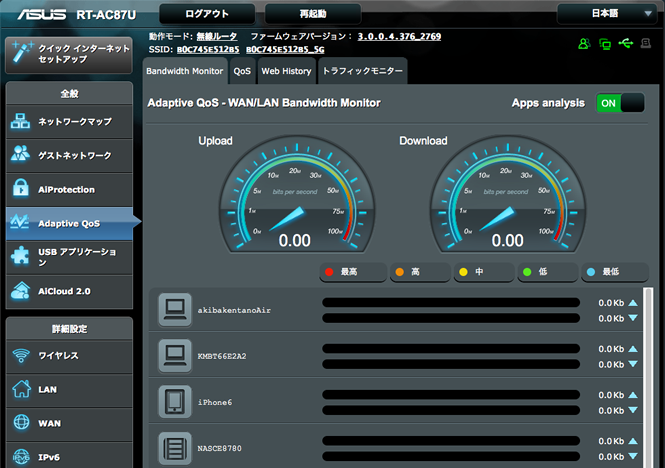Click the Guest Network people icon
Image resolution: width=665 pixels, height=468 pixels.
(x=20, y=154)
